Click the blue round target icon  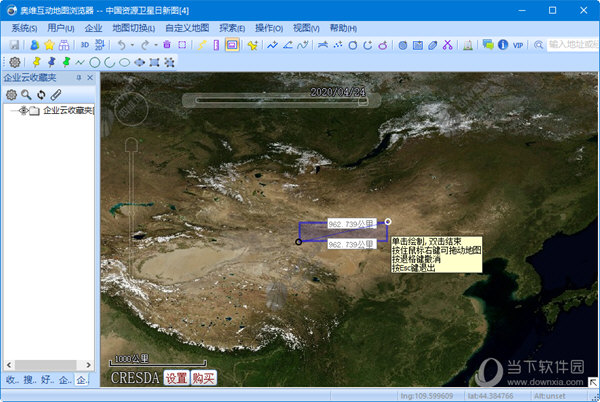pyautogui.click(x=403, y=45)
